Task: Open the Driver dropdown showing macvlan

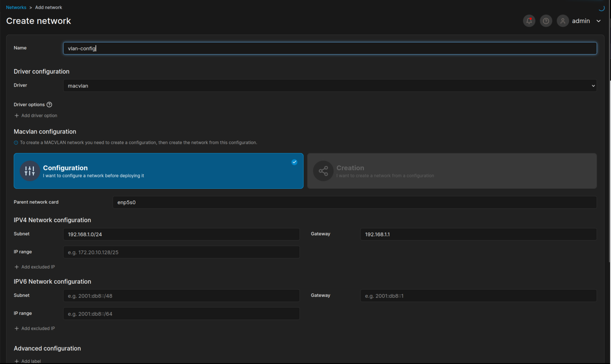Action: (330, 85)
